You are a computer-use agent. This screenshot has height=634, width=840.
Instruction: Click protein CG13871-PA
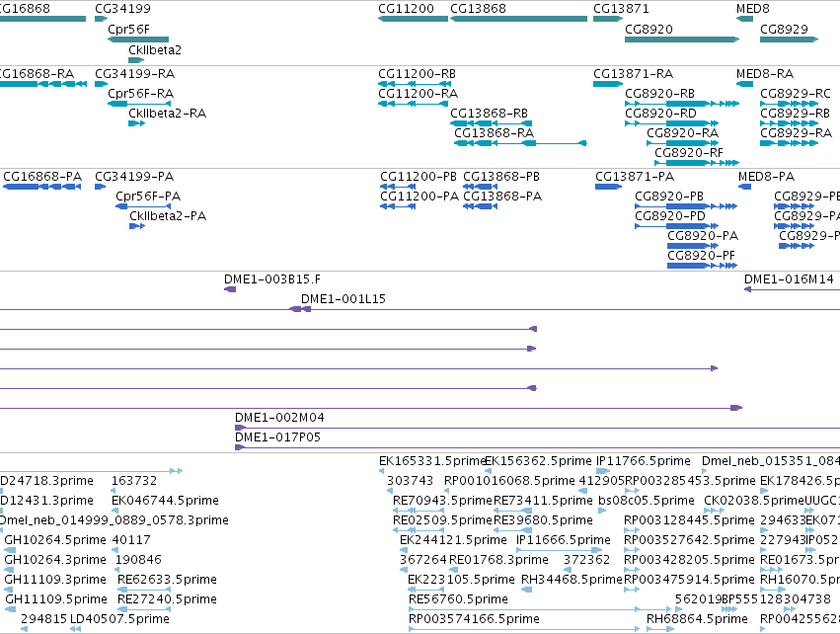click(609, 187)
